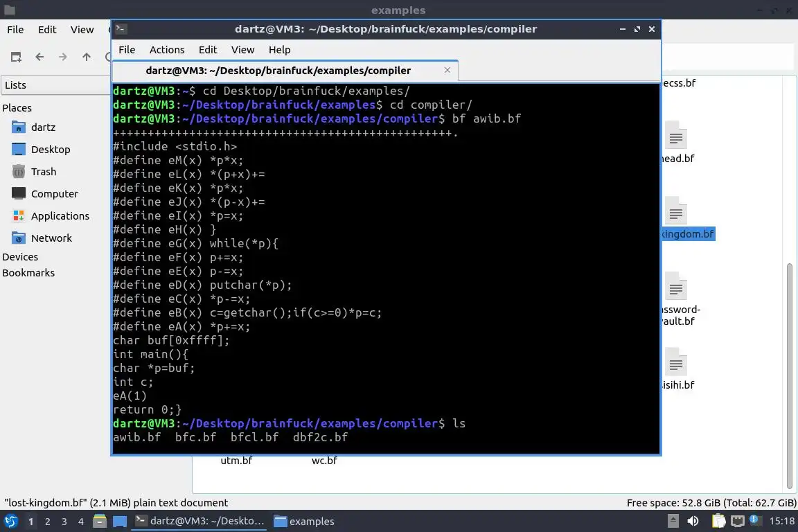The width and height of the screenshot is (798, 532).
Task: Open the terminal File menu
Action: (x=127, y=50)
